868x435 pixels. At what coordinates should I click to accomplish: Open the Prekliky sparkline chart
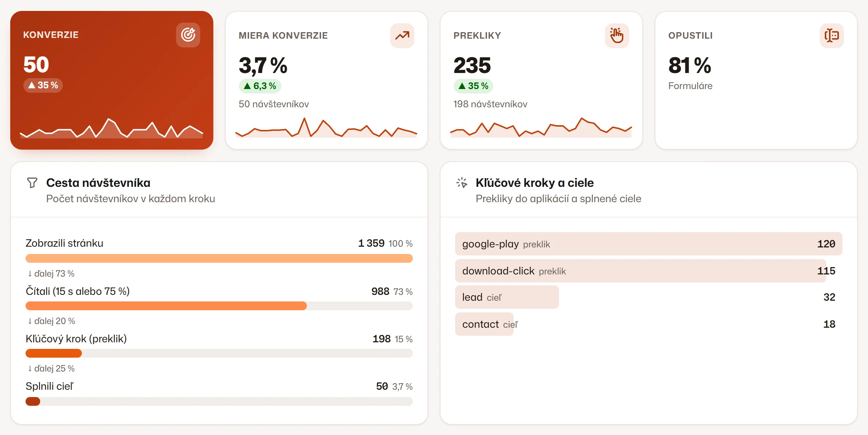tap(541, 127)
